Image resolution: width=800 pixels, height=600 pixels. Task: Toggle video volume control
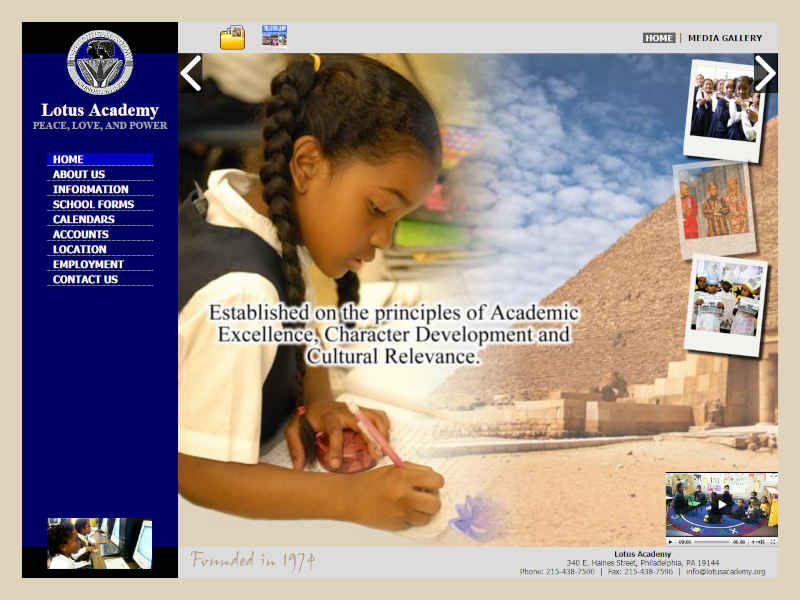tap(754, 541)
